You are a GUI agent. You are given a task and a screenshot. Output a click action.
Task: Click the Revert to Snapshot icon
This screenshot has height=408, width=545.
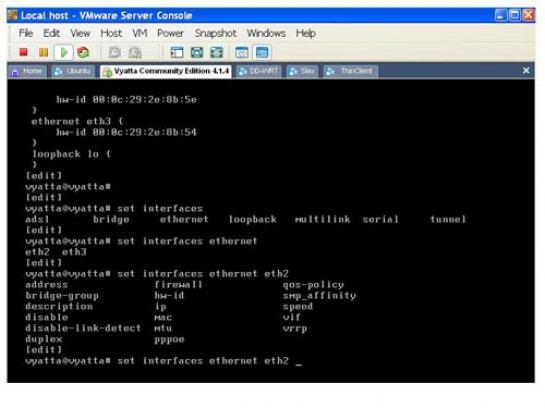click(x=135, y=52)
